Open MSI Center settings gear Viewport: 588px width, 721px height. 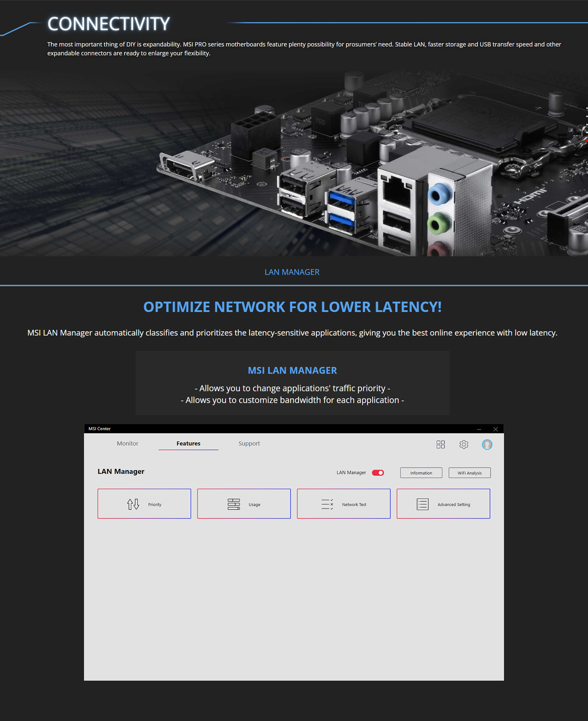click(x=464, y=445)
